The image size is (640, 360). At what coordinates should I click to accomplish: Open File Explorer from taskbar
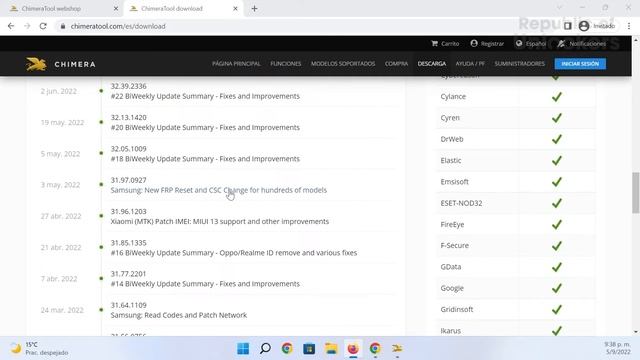point(331,349)
